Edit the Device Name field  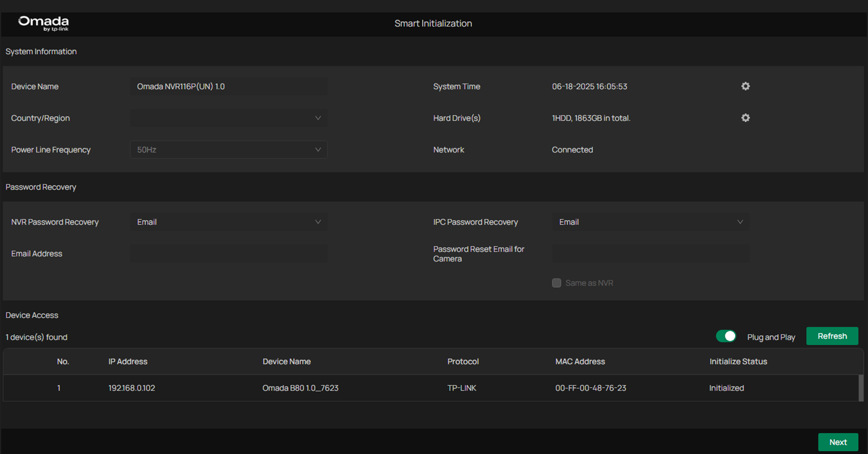point(229,86)
